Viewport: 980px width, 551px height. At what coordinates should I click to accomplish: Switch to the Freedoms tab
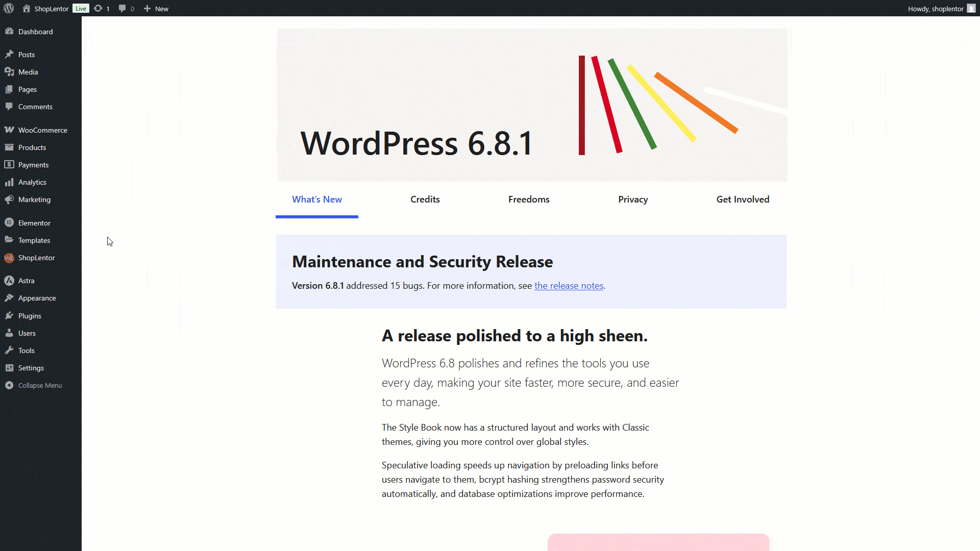point(529,199)
